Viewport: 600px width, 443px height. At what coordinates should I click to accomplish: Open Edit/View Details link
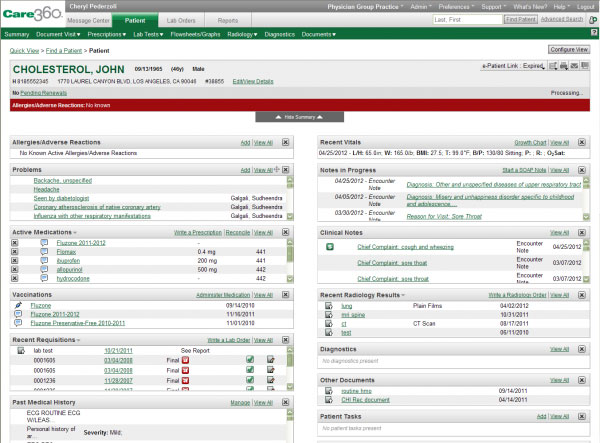coord(253,81)
